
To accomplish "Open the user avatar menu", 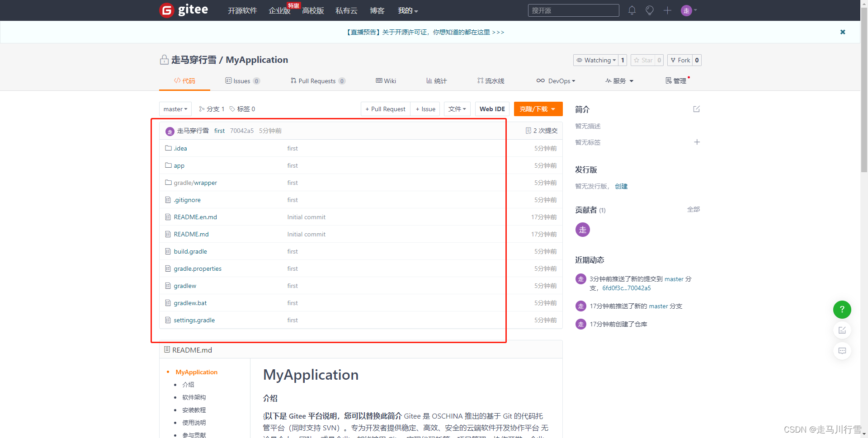I will (689, 10).
